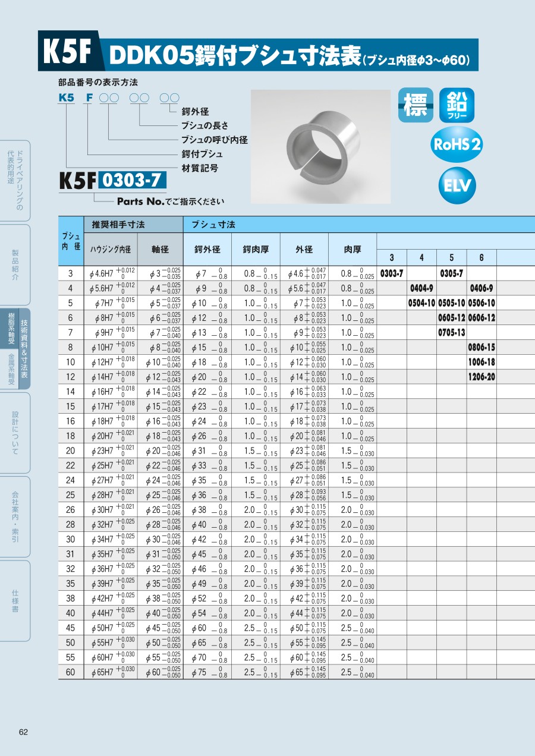Click the 鉛フリー lead-free badge
The height and width of the screenshot is (756, 535).
[x=457, y=105]
